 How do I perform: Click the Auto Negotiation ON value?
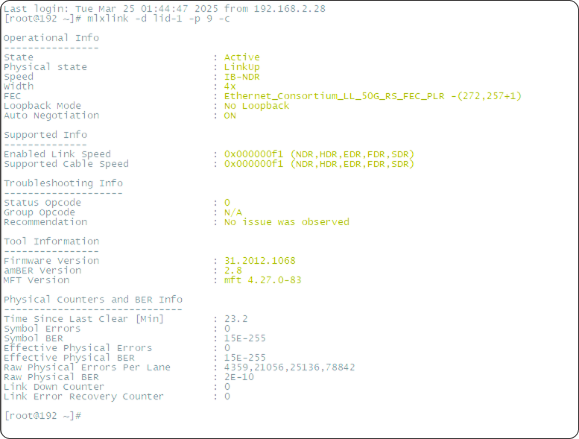[230, 116]
